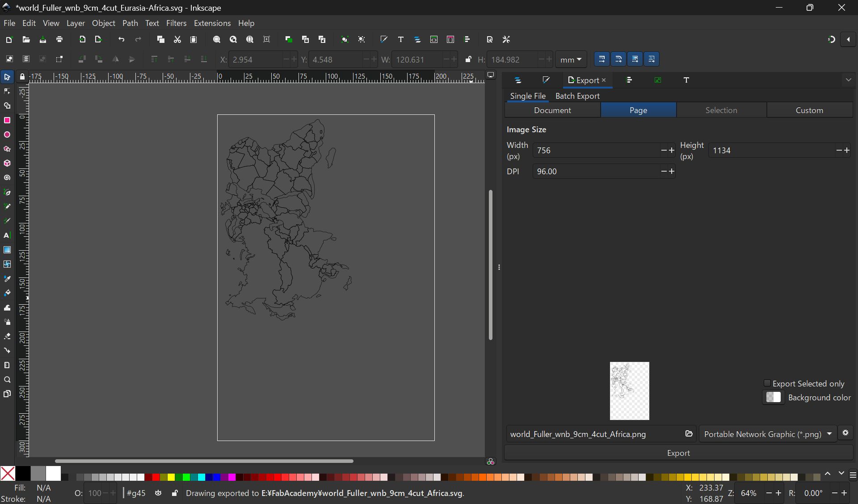Increase the DPI value with plus
The image size is (858, 504).
pos(672,172)
